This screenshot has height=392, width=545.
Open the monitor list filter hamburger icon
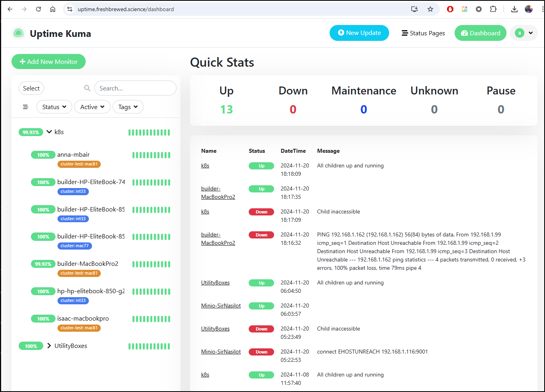click(x=25, y=107)
